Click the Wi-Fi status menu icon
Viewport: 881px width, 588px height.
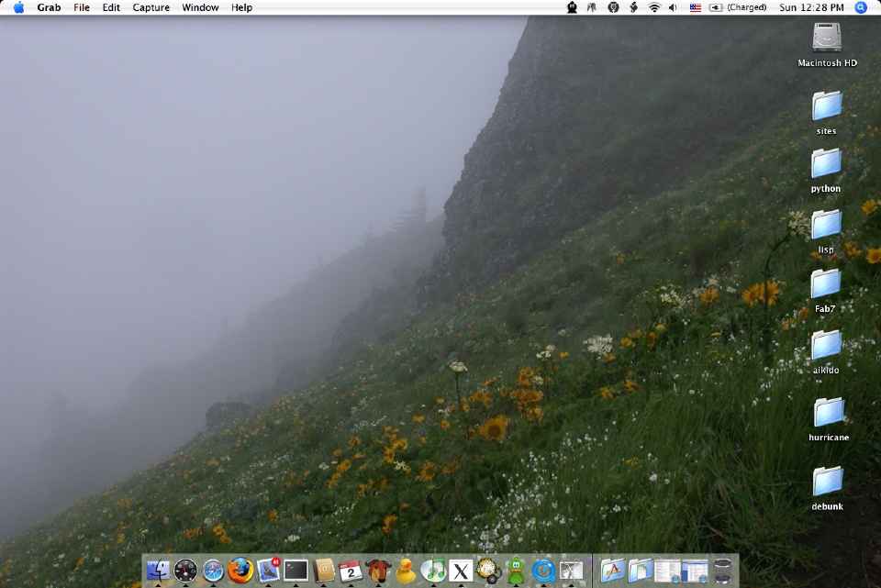coord(653,7)
